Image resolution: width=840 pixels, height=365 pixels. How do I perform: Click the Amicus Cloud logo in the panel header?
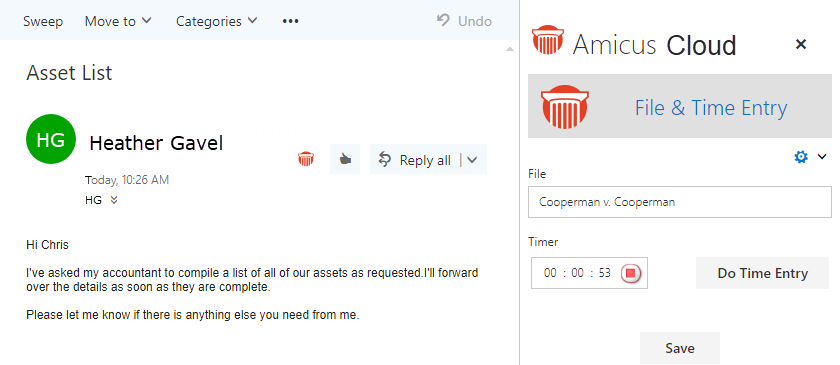click(x=548, y=40)
